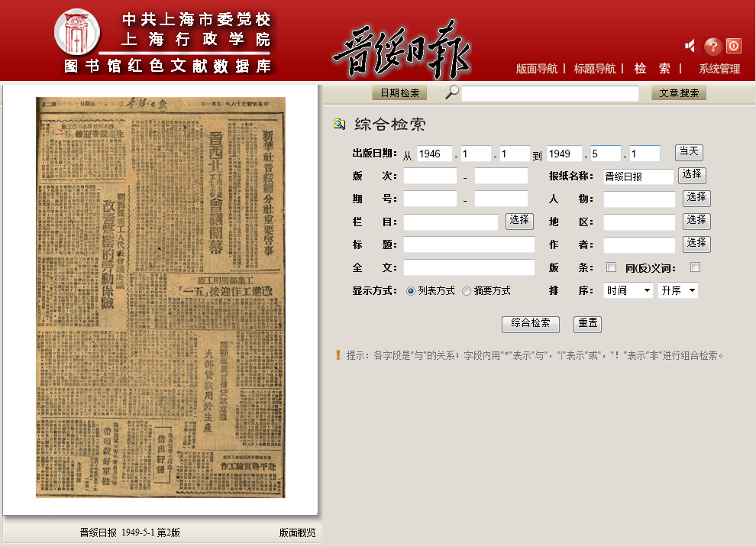Mute sound using the speaker icon

pyautogui.click(x=690, y=47)
